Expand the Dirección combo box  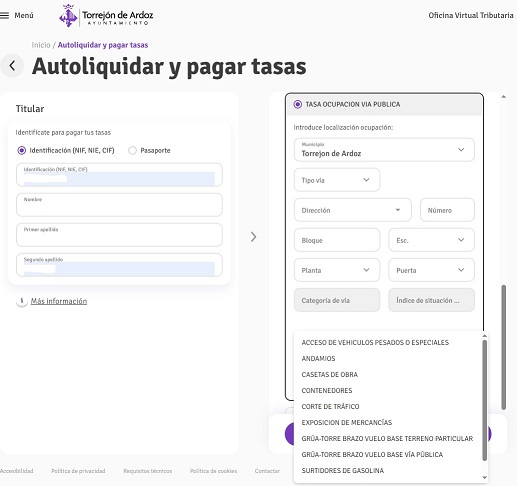pyautogui.click(x=353, y=210)
